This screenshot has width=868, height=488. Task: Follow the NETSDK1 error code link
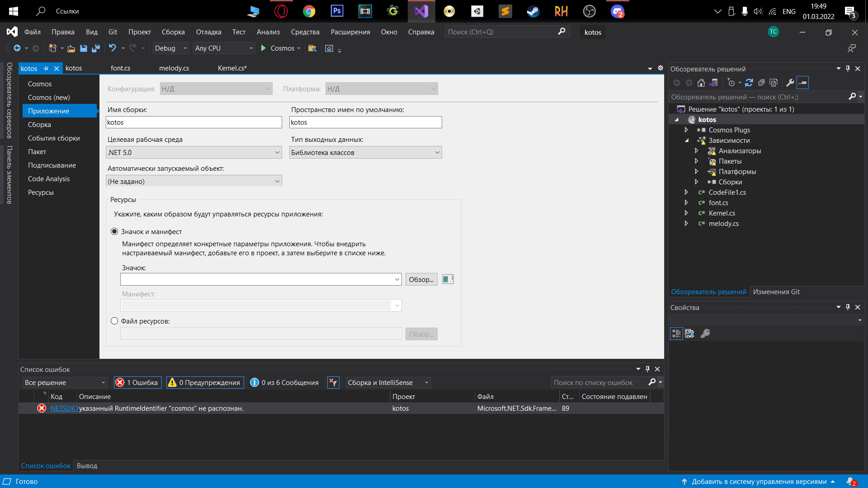tap(64, 408)
